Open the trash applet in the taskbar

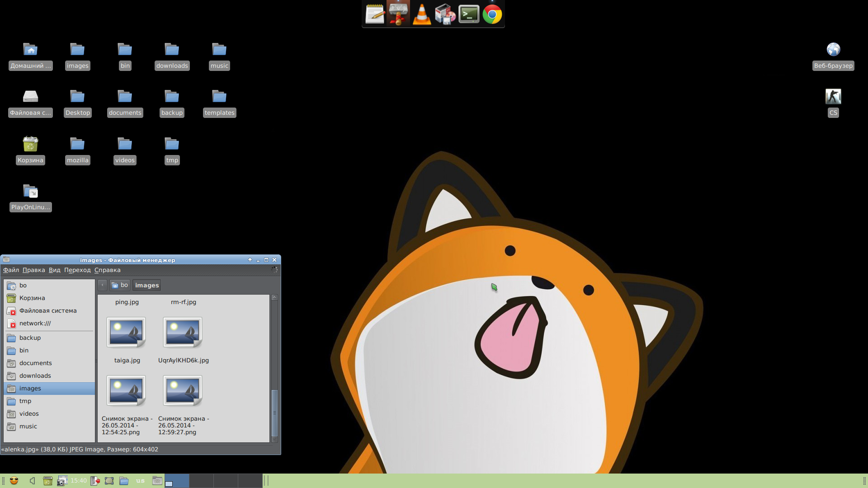point(47,481)
